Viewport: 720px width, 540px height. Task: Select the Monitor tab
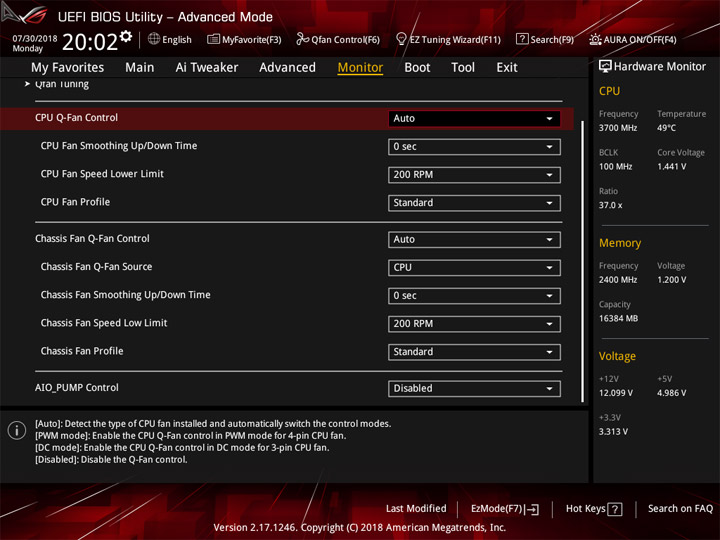pos(360,68)
